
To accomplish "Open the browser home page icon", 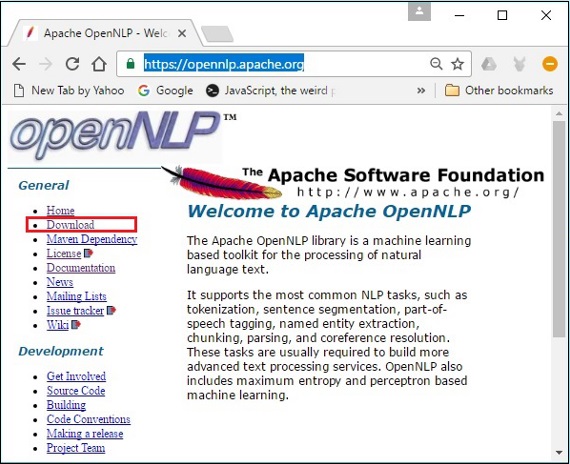I will coord(99,64).
